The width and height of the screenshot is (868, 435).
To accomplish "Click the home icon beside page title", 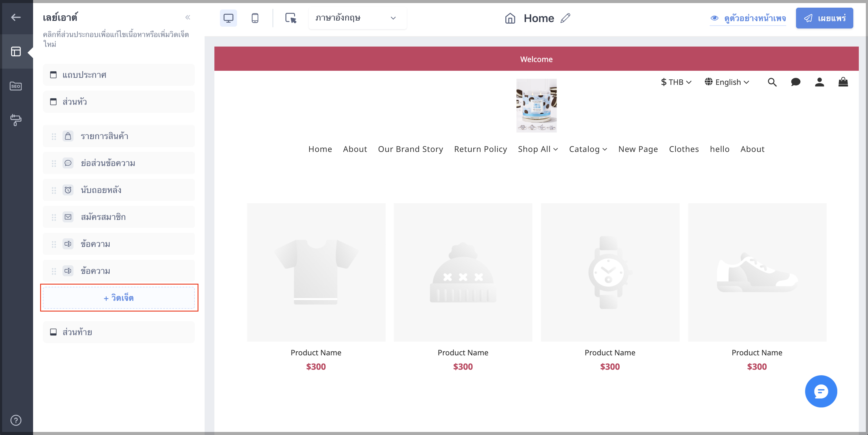I will [x=510, y=18].
